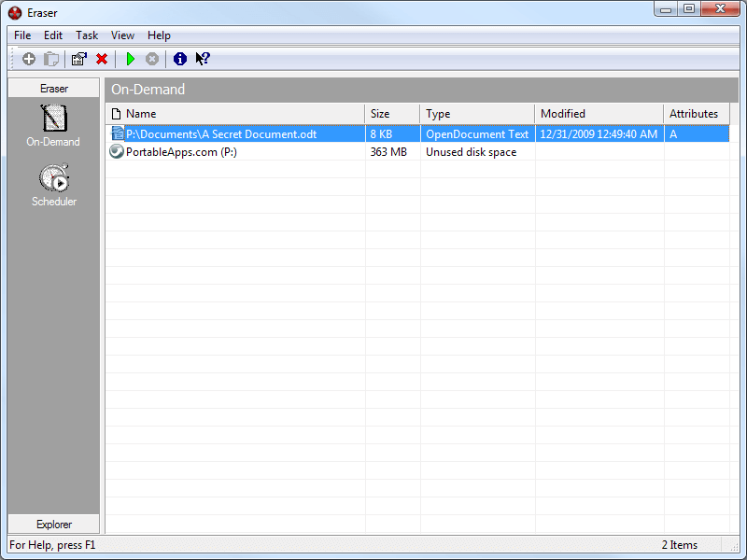Open properties of the selected task
This screenshot has height=560, width=747.
pyautogui.click(x=78, y=58)
